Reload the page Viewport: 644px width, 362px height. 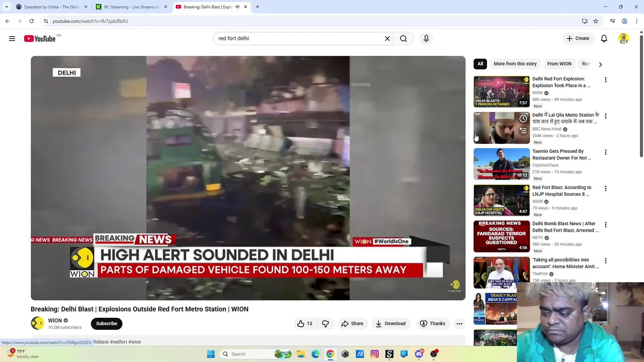pos(31,21)
